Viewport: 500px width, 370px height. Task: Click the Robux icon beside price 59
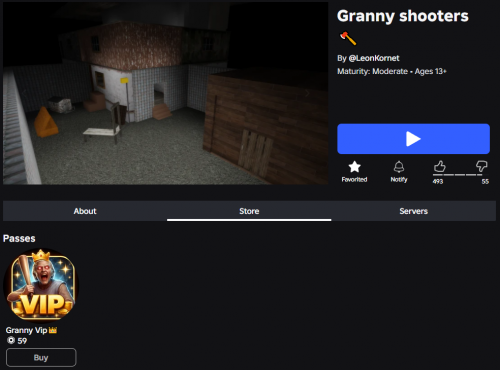click(x=11, y=340)
